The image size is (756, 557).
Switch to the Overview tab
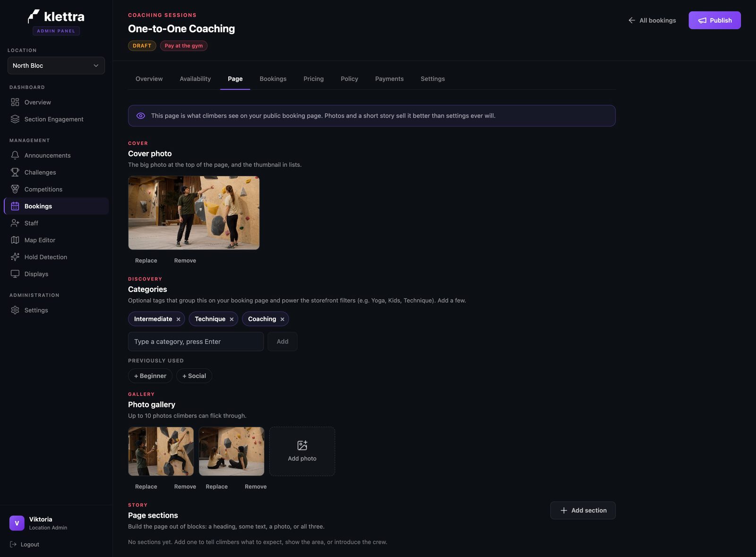click(x=149, y=79)
